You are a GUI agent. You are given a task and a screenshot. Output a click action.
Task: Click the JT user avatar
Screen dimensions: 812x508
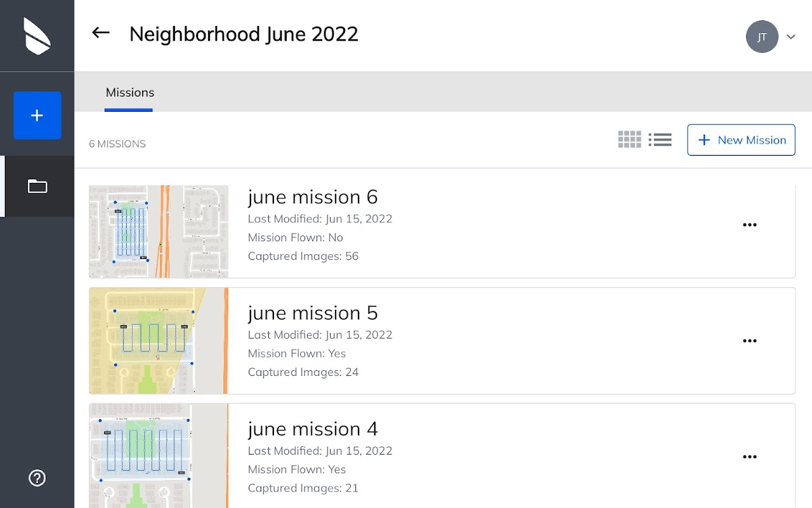tap(762, 37)
